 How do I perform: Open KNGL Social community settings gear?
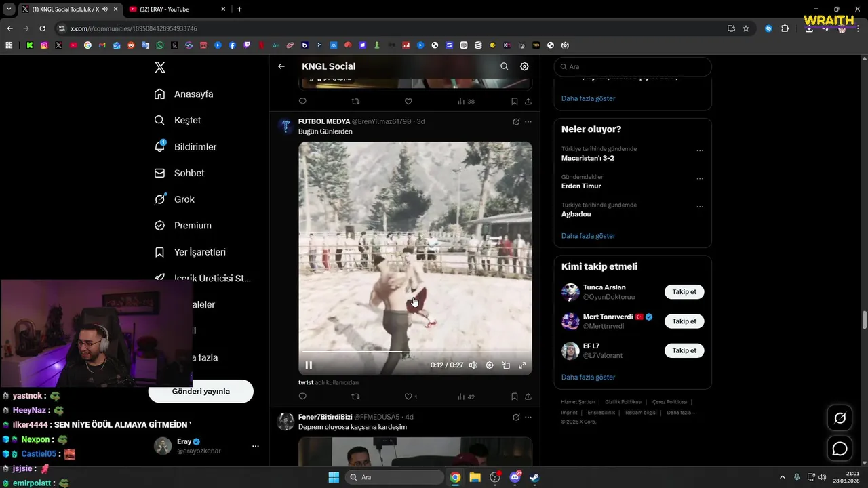tap(524, 66)
